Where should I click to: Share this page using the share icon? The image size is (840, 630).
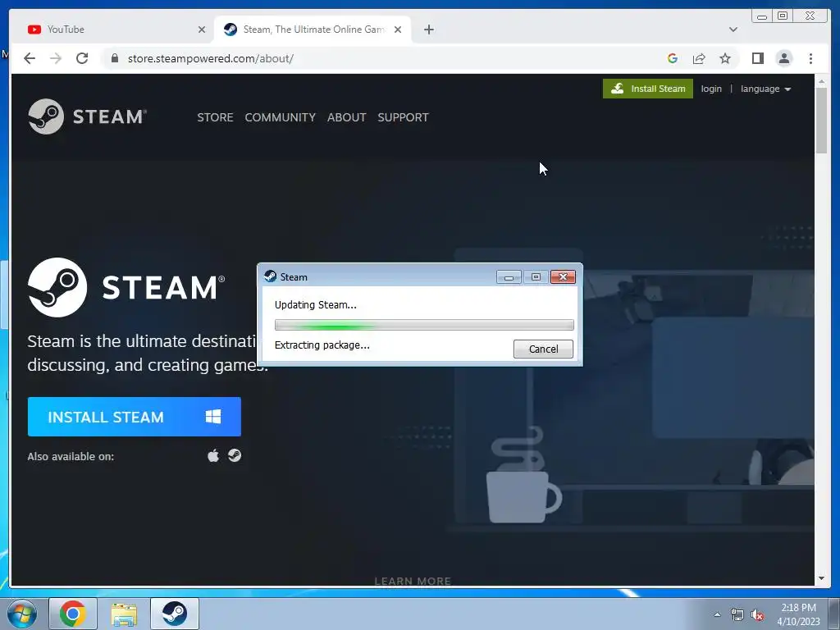(x=699, y=58)
